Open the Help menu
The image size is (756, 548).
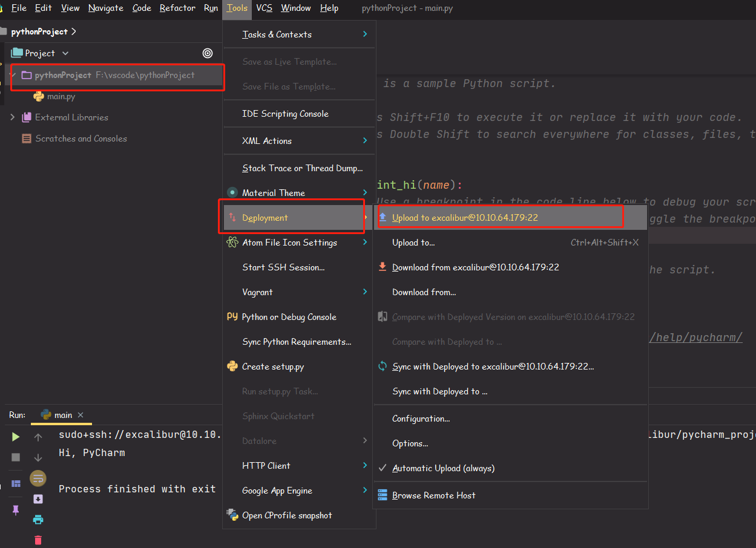(x=329, y=8)
